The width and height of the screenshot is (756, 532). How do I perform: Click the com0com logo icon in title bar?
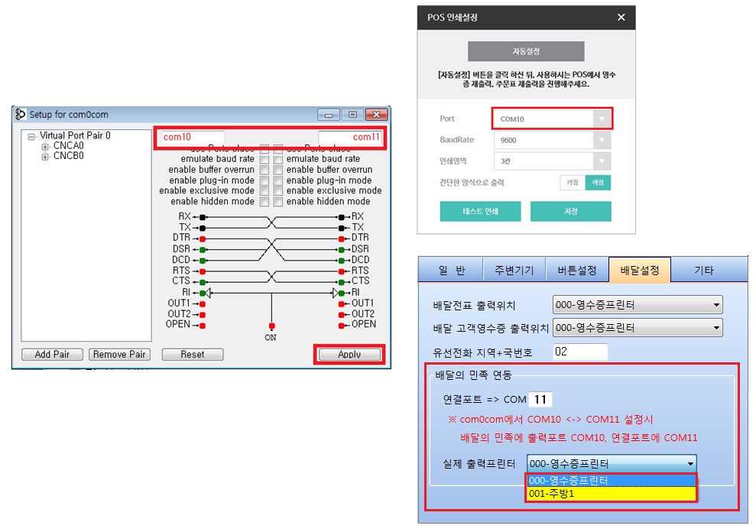pyautogui.click(x=21, y=115)
